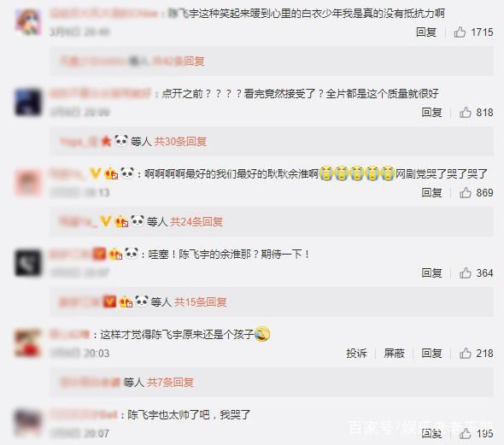Viewport: 504px width, 445px height.
Task: Reply to the 218-like comment
Action: point(431,354)
